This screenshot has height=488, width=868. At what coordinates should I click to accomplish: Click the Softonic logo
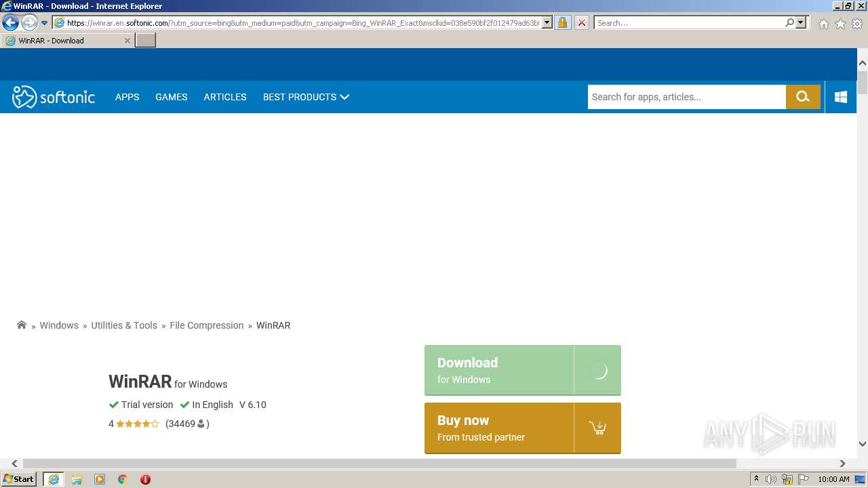54,97
